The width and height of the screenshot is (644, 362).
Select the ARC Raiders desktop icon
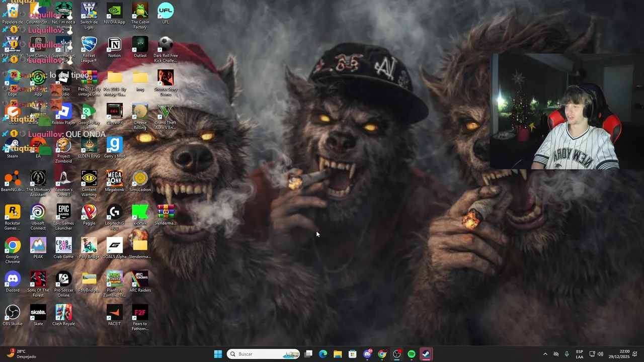click(140, 282)
